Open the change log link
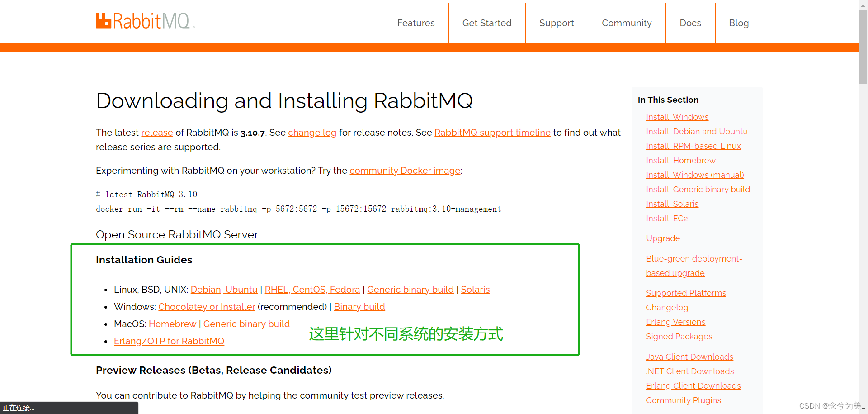 pos(312,133)
